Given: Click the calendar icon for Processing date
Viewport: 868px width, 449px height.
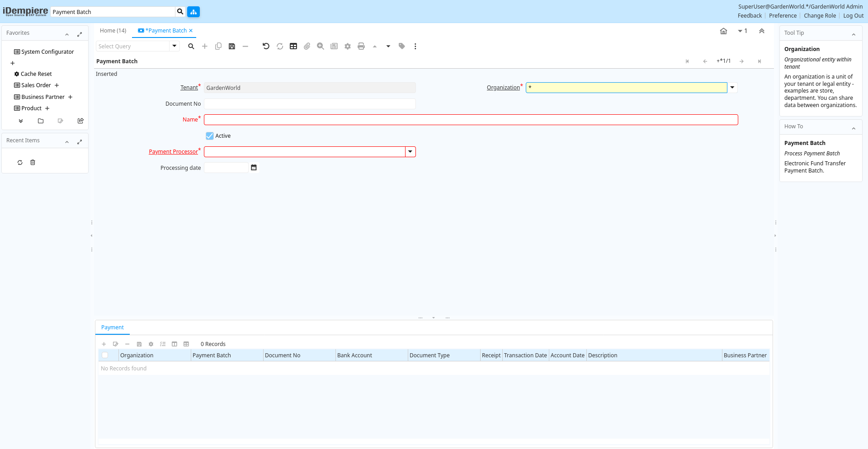Looking at the screenshot, I should 254,168.
